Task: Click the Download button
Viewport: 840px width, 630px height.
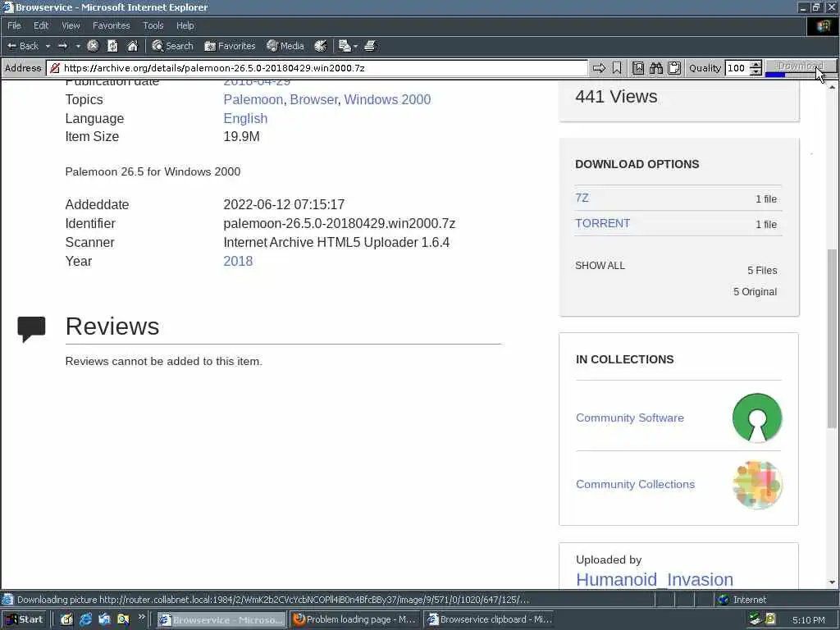Action: [801, 66]
